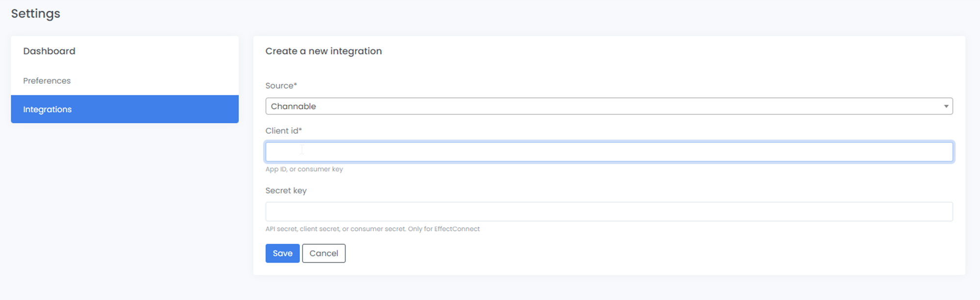Screen dimensions: 980x300
Task: Open the Dashboard section in sidebar
Action: (x=49, y=51)
